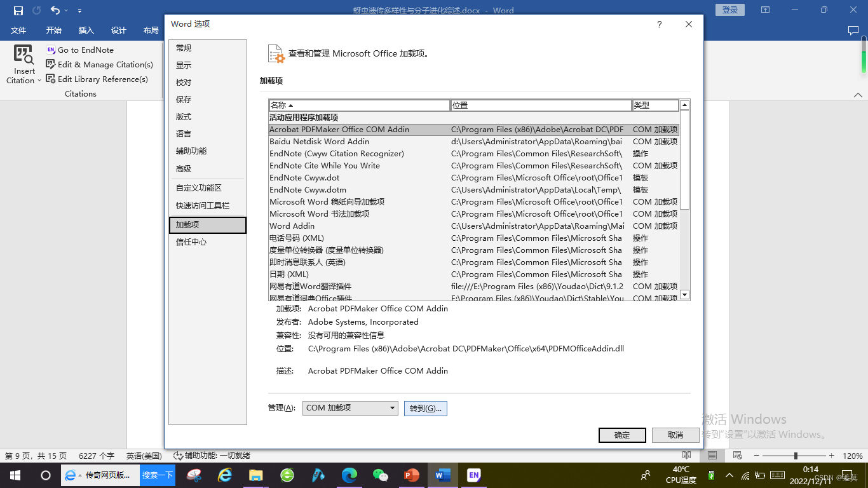868x488 pixels.
Task: Click 6227 个字 word count
Action: [97, 456]
